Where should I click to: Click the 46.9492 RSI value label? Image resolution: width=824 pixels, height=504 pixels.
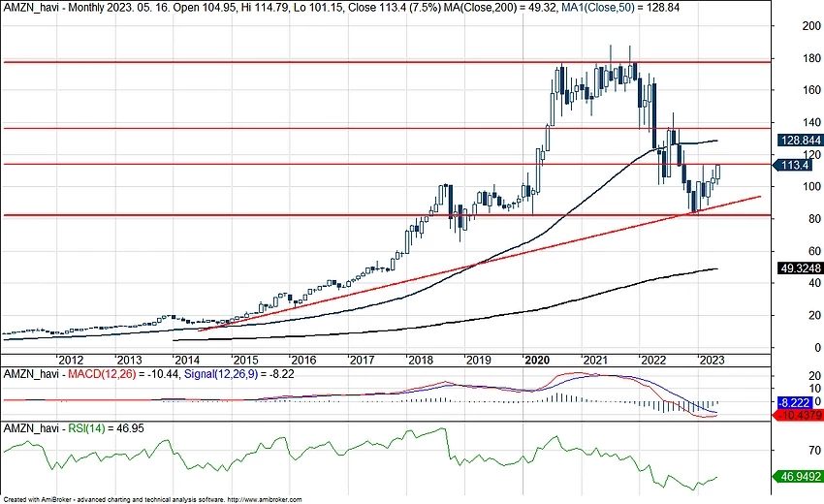point(799,477)
